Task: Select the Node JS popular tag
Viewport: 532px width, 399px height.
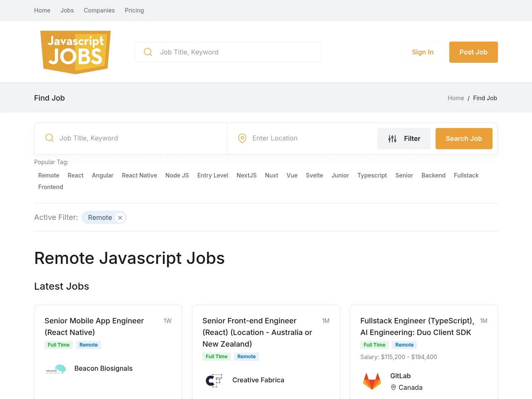Action: 177,175
